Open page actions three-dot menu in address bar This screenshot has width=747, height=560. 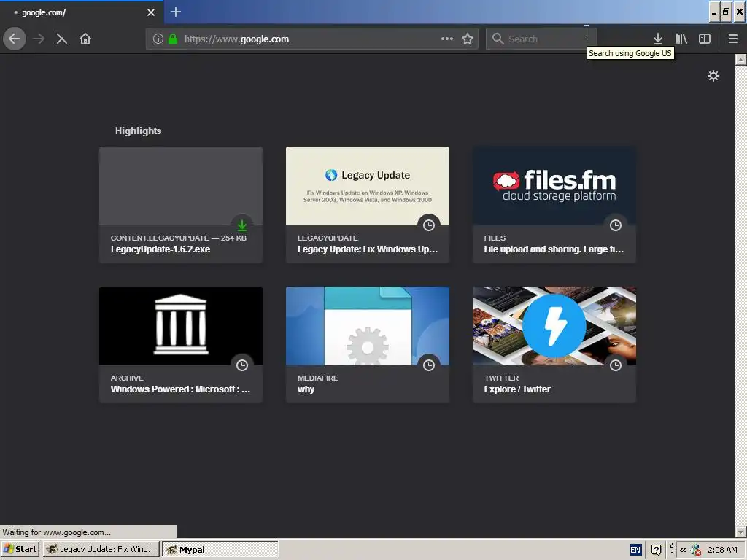click(447, 39)
